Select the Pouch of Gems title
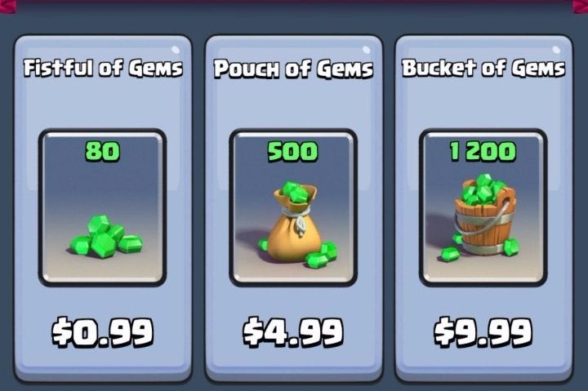The height and width of the screenshot is (391, 588). tap(294, 69)
